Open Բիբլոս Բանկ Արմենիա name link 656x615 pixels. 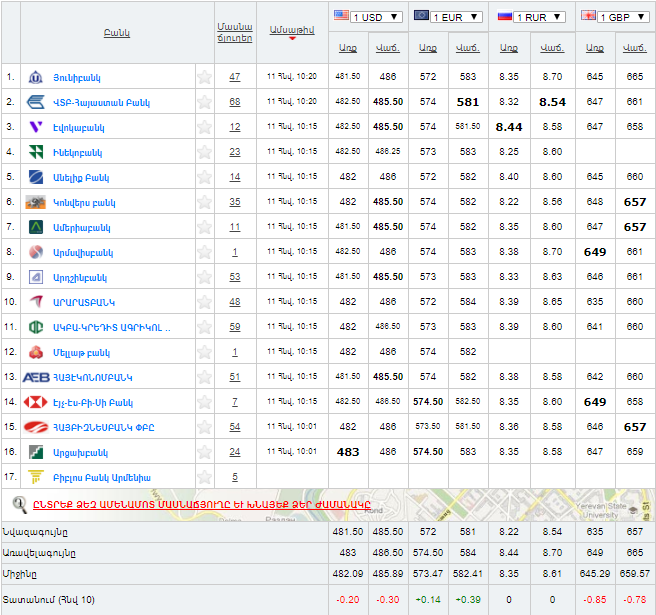click(102, 478)
